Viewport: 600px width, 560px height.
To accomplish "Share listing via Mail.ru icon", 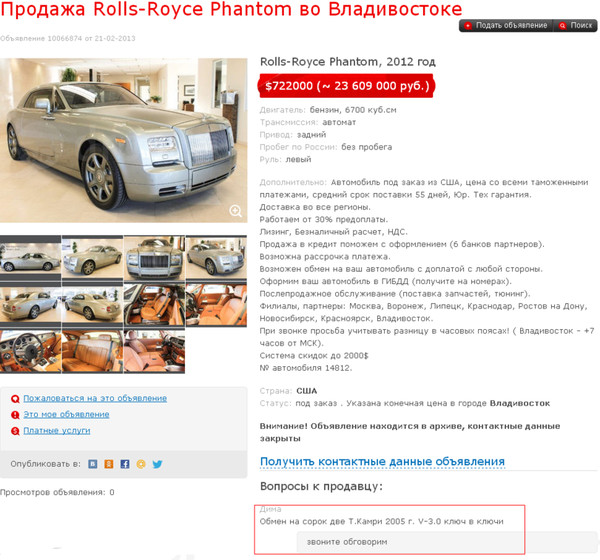I will 141,464.
